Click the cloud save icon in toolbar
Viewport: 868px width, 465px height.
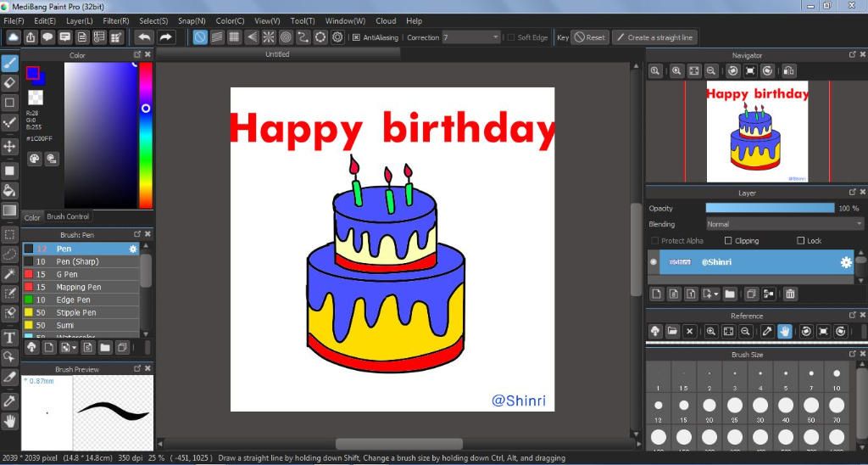pos(14,37)
